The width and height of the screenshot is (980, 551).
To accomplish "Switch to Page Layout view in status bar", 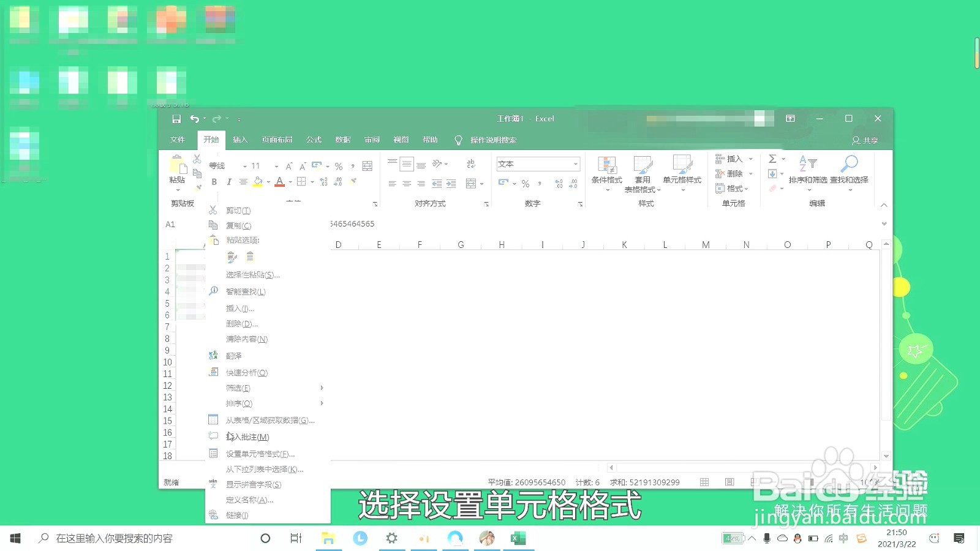I will pyautogui.click(x=729, y=482).
